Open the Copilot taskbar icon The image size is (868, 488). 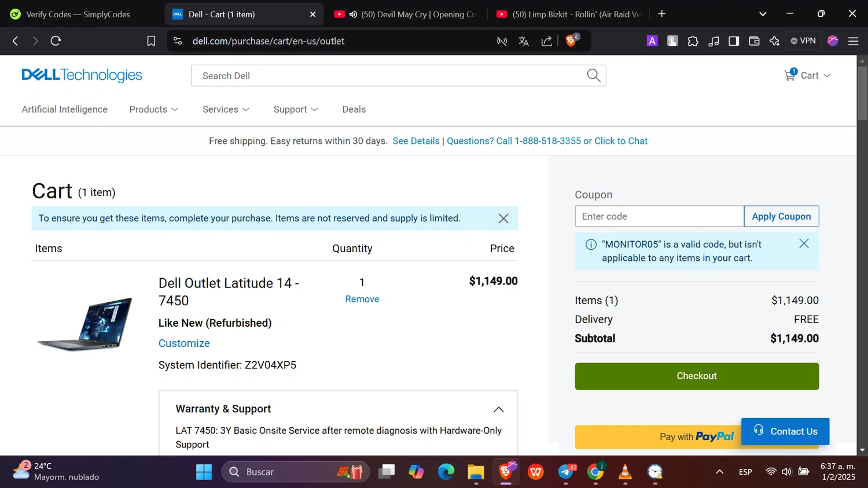pyautogui.click(x=416, y=472)
